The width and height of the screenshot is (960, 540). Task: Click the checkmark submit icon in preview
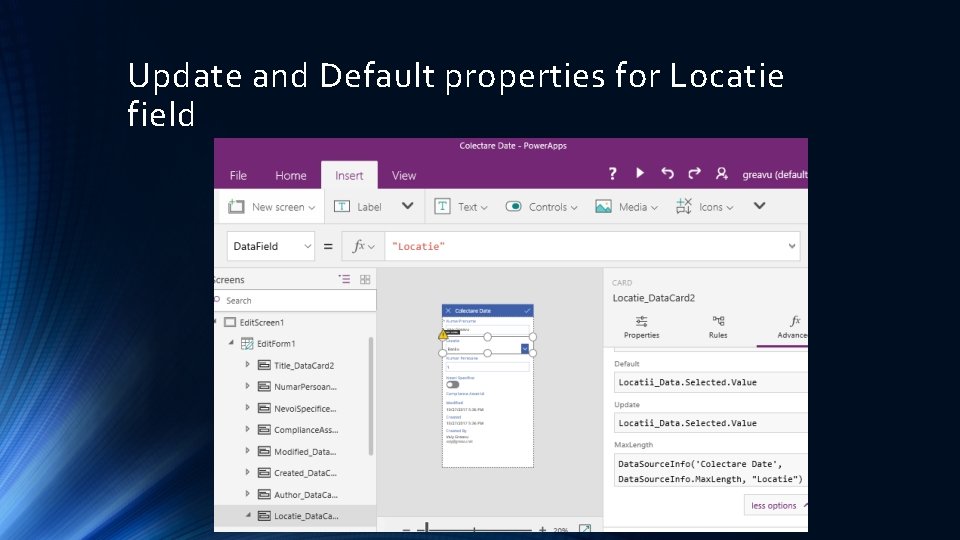527,311
